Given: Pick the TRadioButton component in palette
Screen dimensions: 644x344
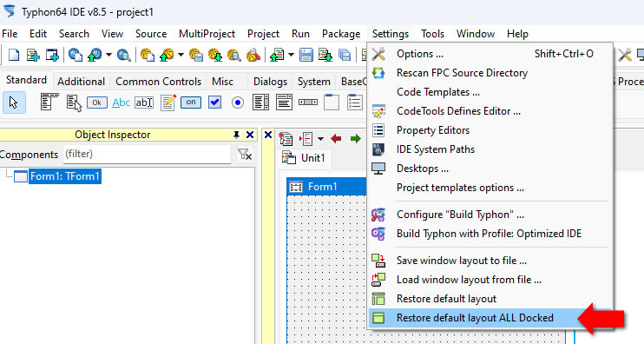Looking at the screenshot, I should [238, 103].
